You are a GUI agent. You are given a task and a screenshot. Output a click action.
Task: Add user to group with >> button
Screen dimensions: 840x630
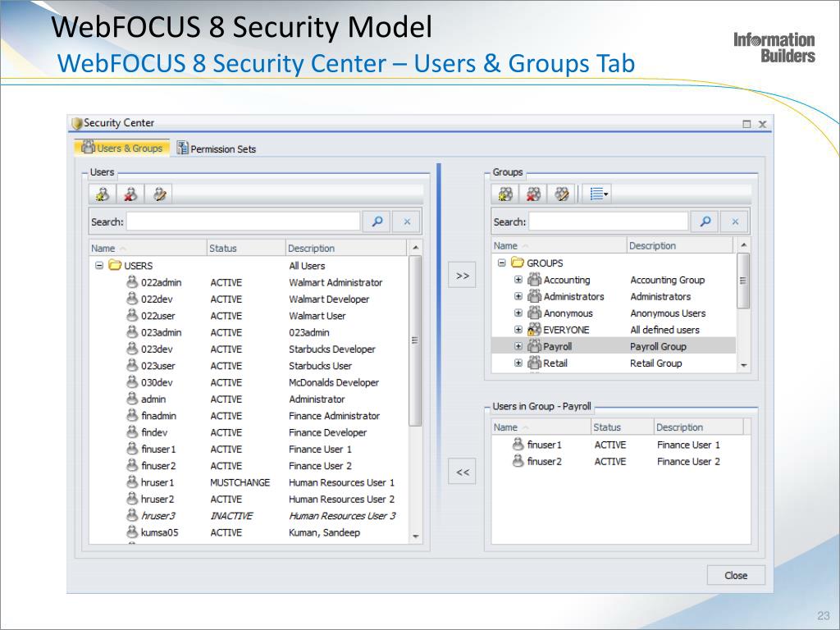tap(463, 276)
